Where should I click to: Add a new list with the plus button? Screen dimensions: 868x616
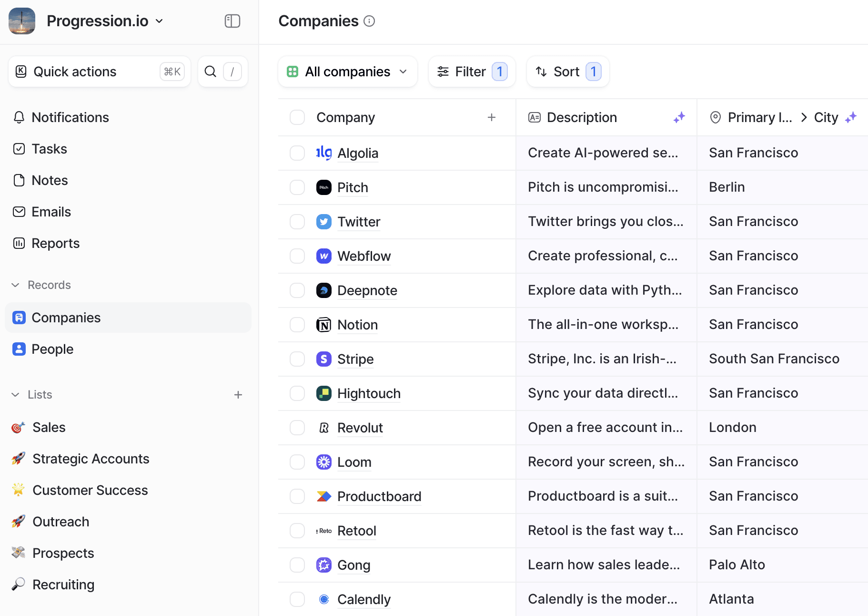point(238,394)
